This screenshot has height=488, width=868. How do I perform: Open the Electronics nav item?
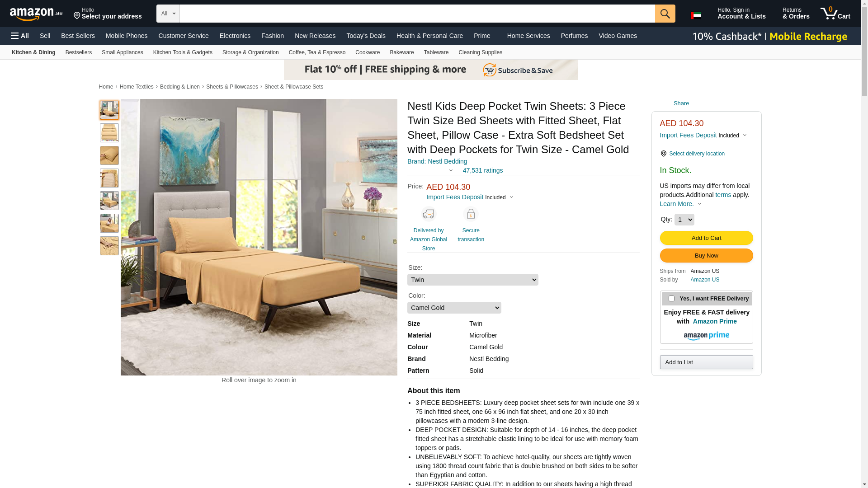[x=235, y=36]
